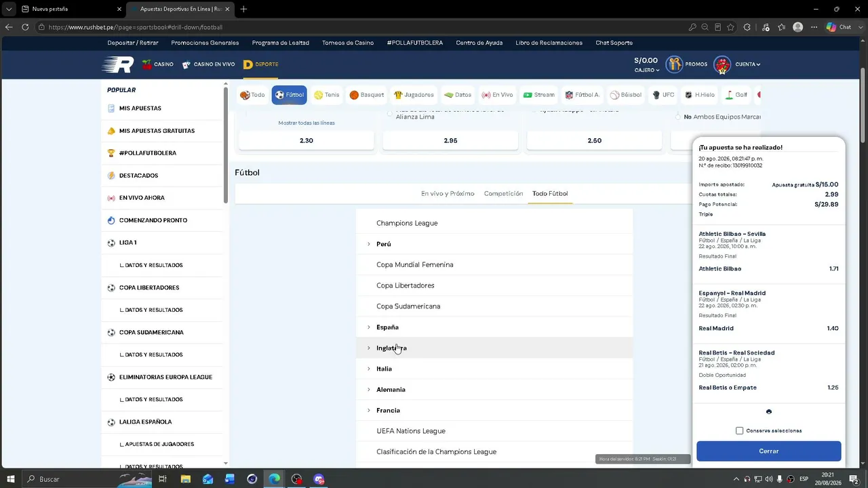Check the Conserve selecciones checkbox
This screenshot has height=488, width=868.
click(739, 430)
